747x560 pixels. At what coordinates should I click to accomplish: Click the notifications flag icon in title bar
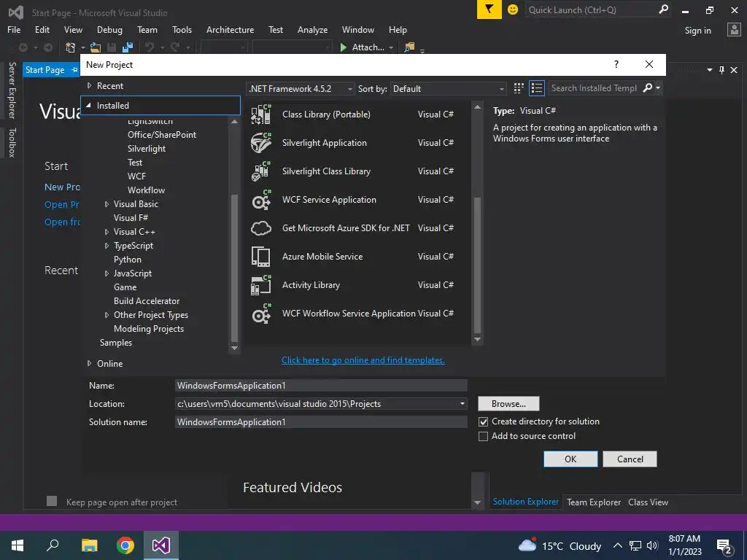[x=489, y=9]
